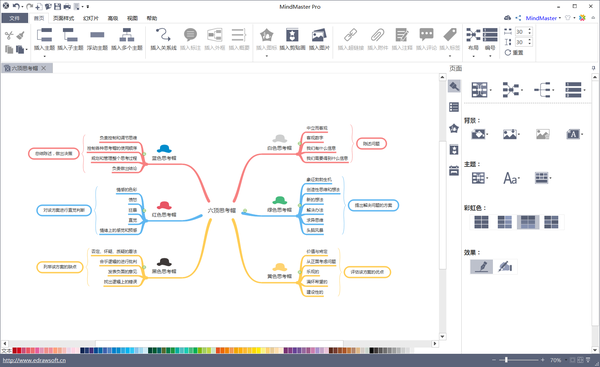Click the scissors cut icon
The height and width of the screenshot is (367, 600).
9,36
